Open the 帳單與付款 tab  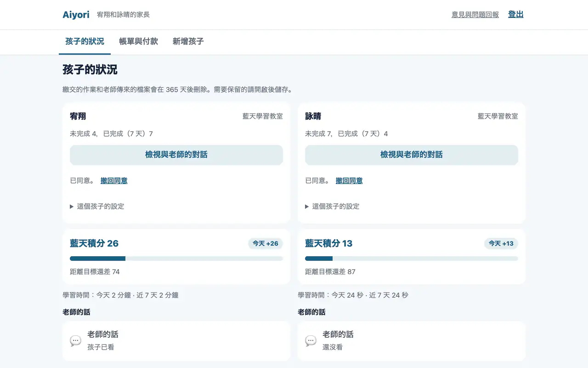pyautogui.click(x=138, y=41)
